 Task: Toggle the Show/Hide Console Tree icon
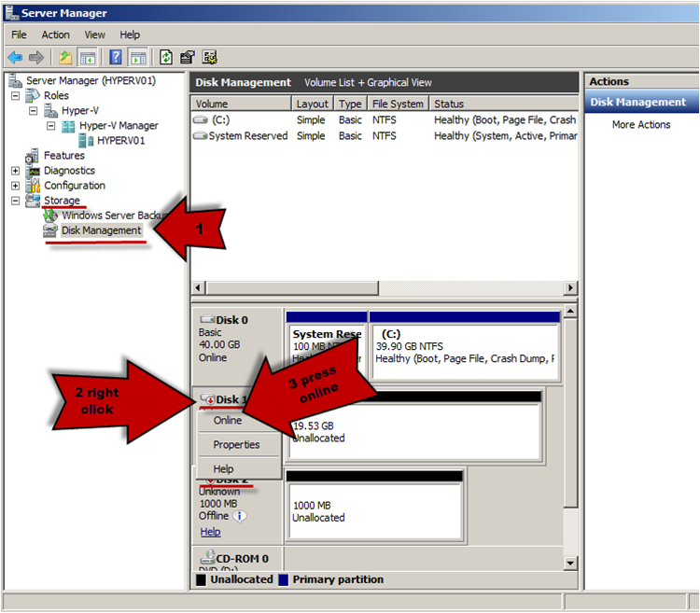[x=88, y=57]
